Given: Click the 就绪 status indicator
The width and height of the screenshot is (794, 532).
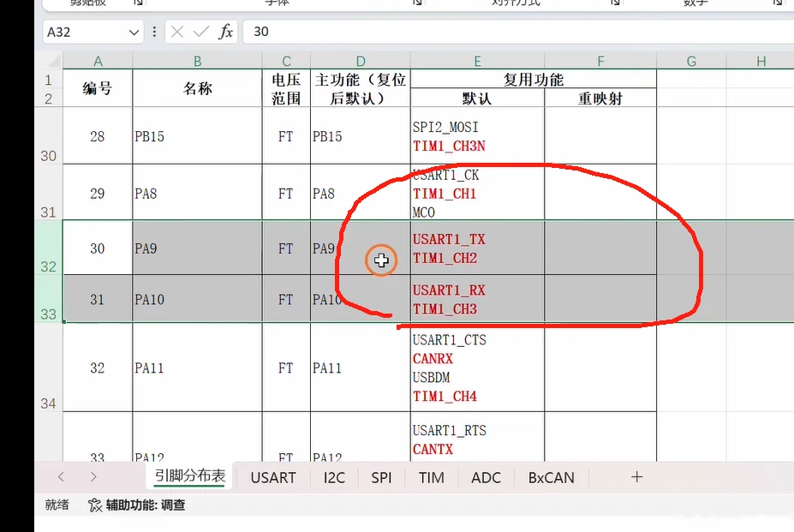Looking at the screenshot, I should pos(57,505).
